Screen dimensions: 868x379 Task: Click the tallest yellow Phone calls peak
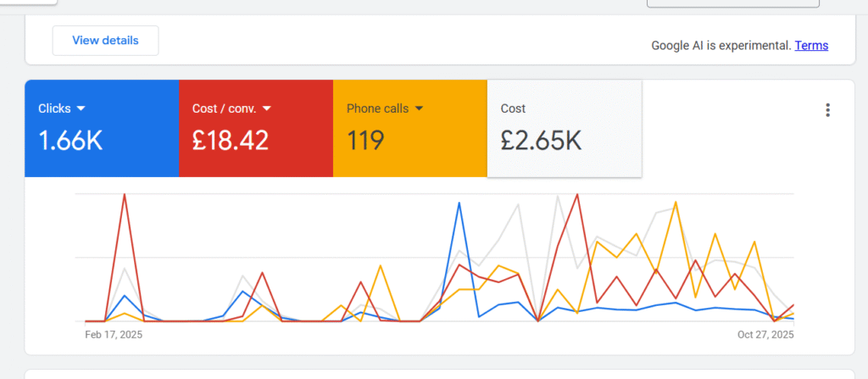click(x=676, y=203)
